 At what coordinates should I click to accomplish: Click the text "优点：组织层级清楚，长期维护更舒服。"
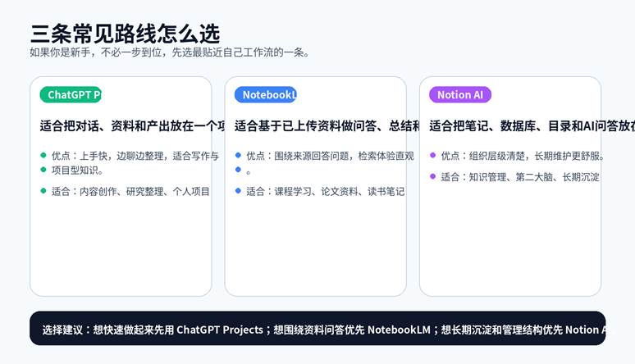point(523,156)
